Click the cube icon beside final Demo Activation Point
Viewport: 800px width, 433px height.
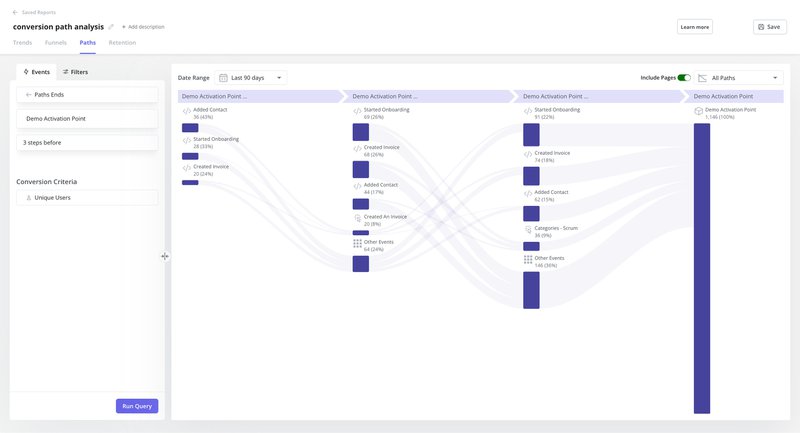coord(699,111)
